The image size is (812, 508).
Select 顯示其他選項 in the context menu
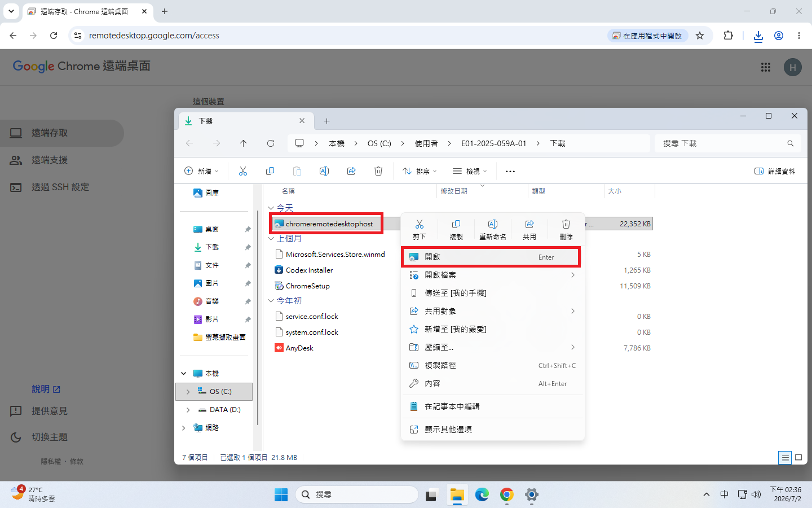(492, 430)
